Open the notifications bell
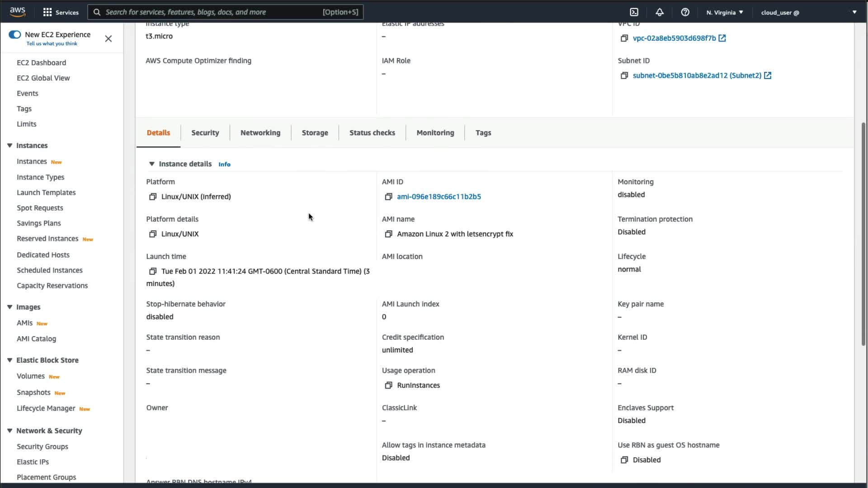This screenshot has width=868, height=488. tap(660, 12)
